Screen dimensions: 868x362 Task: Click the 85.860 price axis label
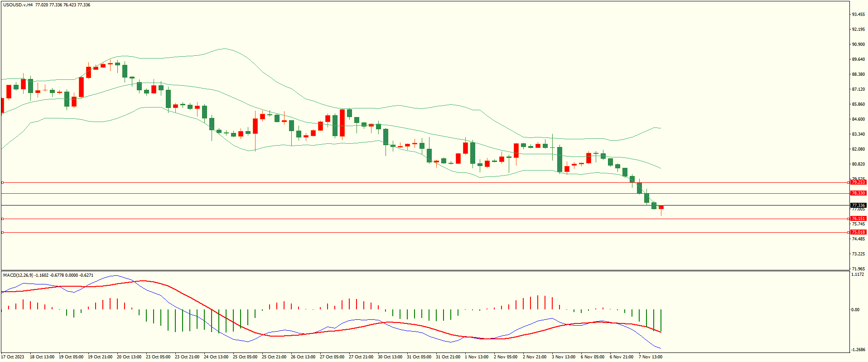pos(858,104)
